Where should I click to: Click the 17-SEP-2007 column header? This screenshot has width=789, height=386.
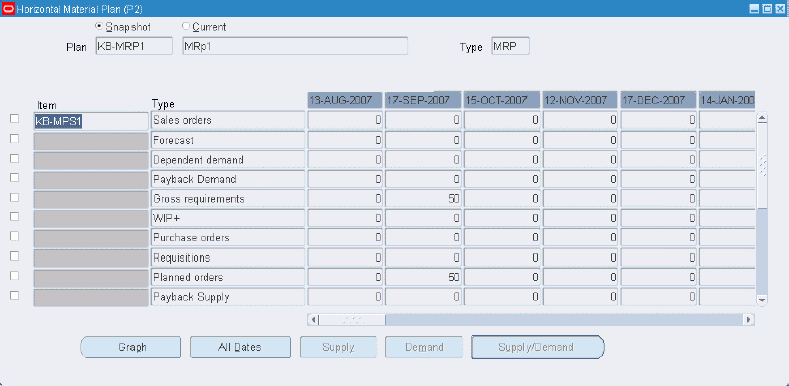point(423,100)
